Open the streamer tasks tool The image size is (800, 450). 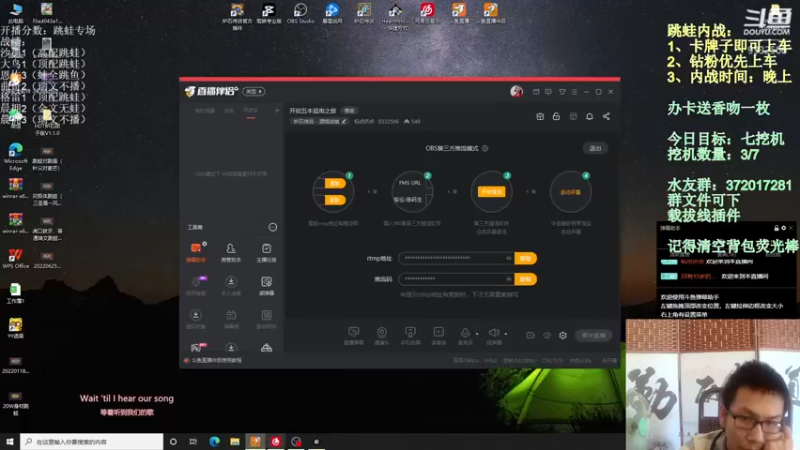pyautogui.click(x=266, y=252)
